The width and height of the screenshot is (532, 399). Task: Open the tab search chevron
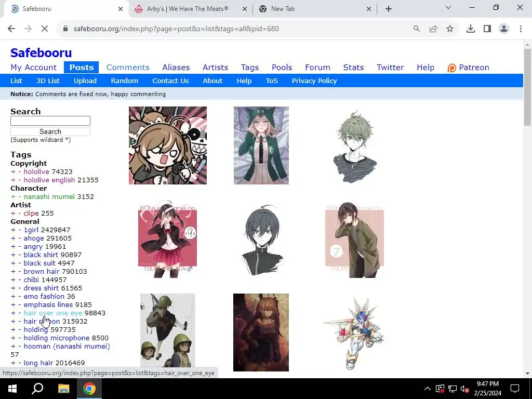[448, 7]
